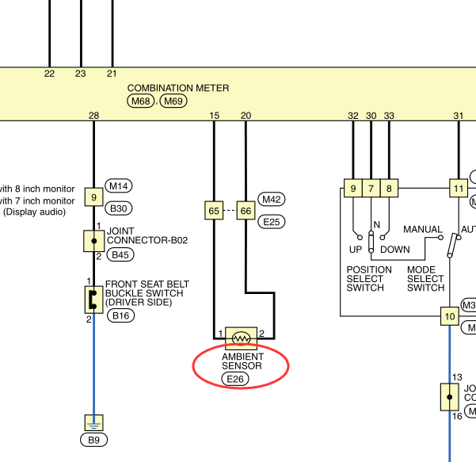Click the position select switch N contact

coord(371,242)
